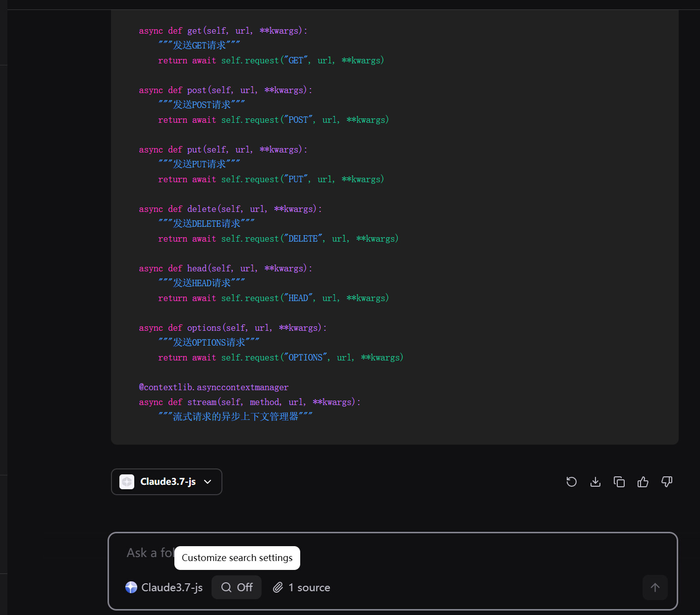Screen dimensions: 700x615
Task: Expand the Claude3.7-js dropdown chevron below the code
Action: pyautogui.click(x=208, y=482)
